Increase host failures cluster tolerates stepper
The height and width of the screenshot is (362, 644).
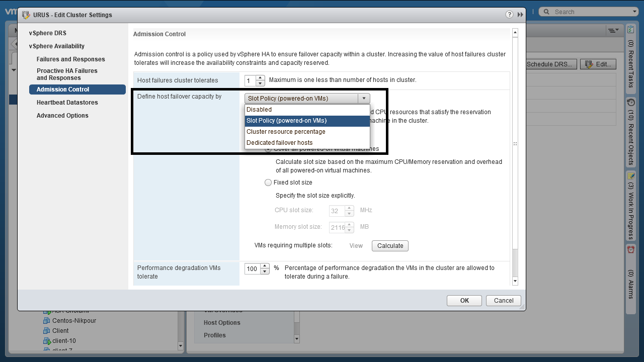coord(260,78)
